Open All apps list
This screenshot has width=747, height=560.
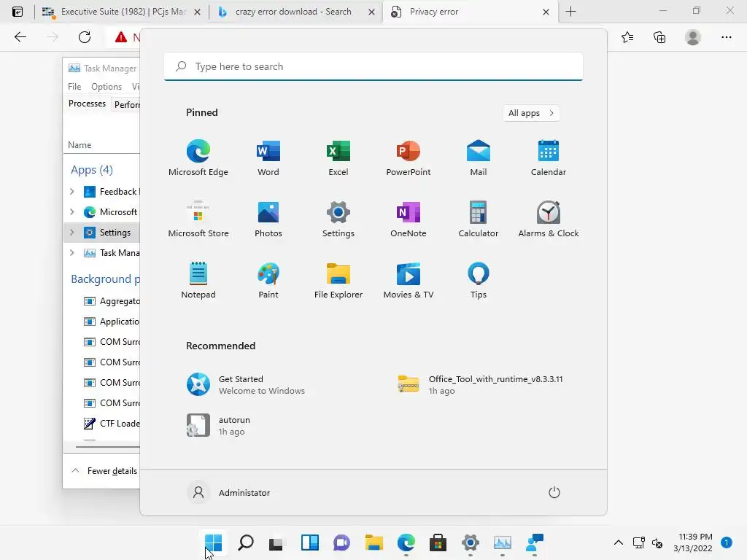tap(531, 113)
